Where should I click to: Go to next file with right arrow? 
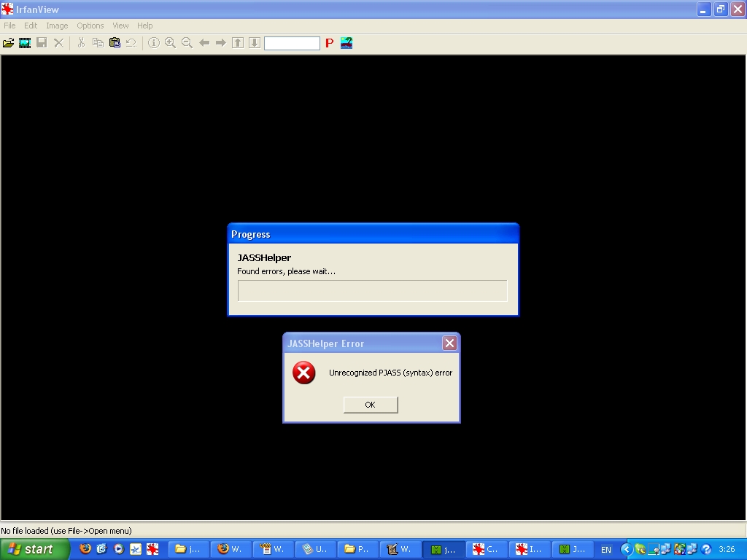(x=220, y=43)
